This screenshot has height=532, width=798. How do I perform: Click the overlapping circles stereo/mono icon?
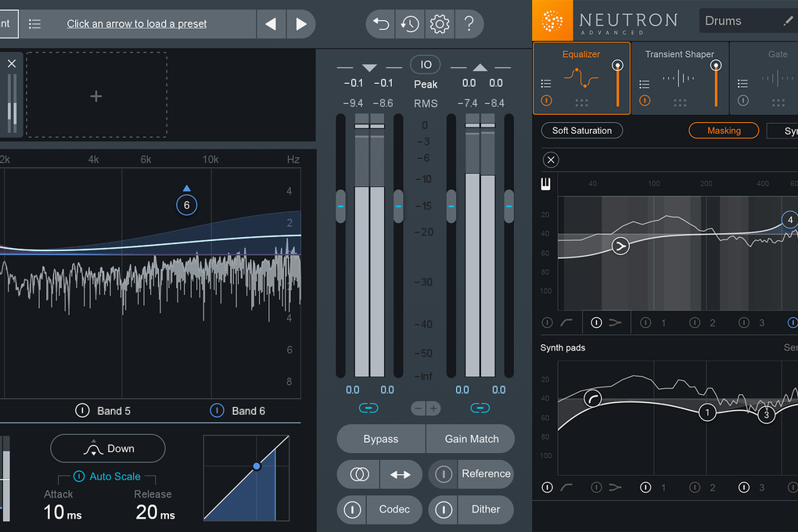359,474
